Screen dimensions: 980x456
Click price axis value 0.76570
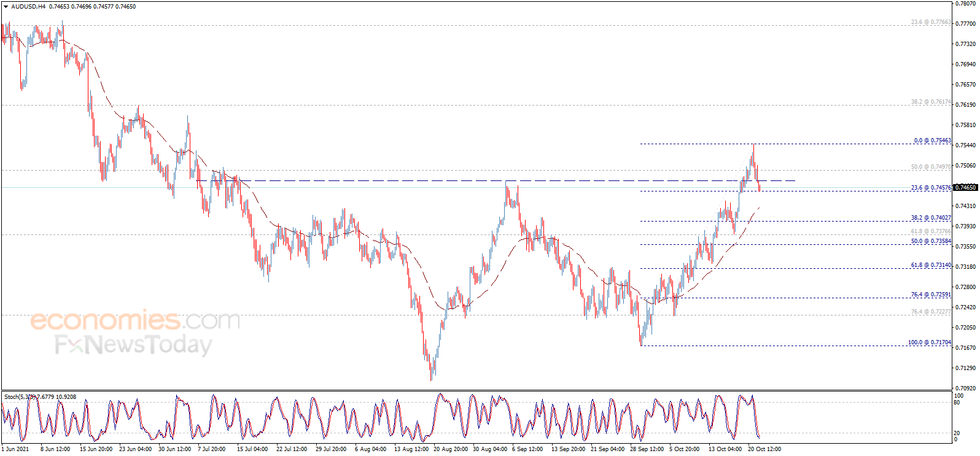click(966, 85)
